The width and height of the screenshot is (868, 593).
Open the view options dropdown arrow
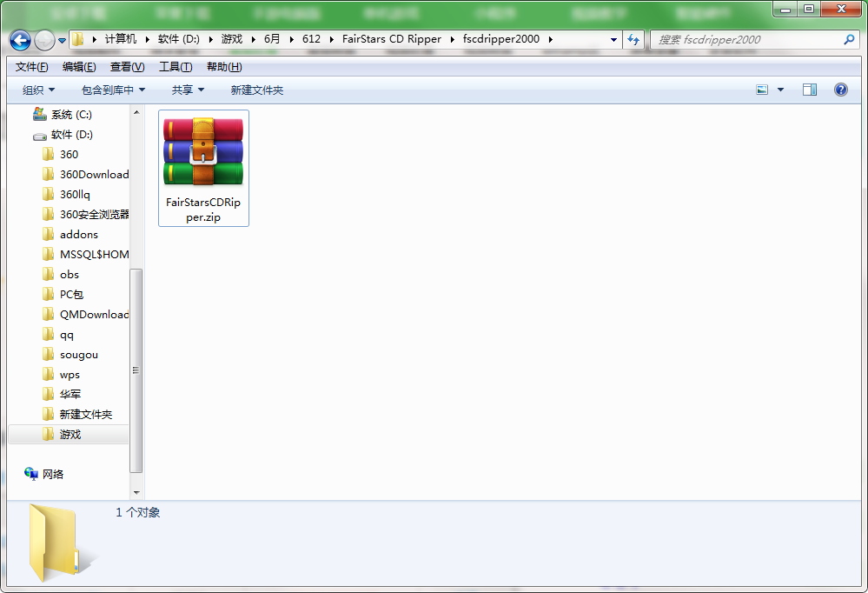[780, 90]
